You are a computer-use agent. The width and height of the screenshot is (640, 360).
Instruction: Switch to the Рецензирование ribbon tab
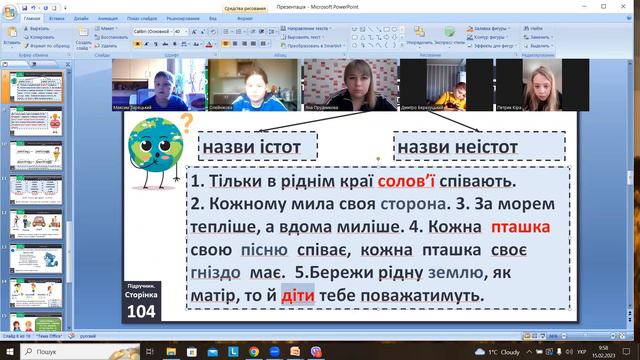pyautogui.click(x=183, y=18)
